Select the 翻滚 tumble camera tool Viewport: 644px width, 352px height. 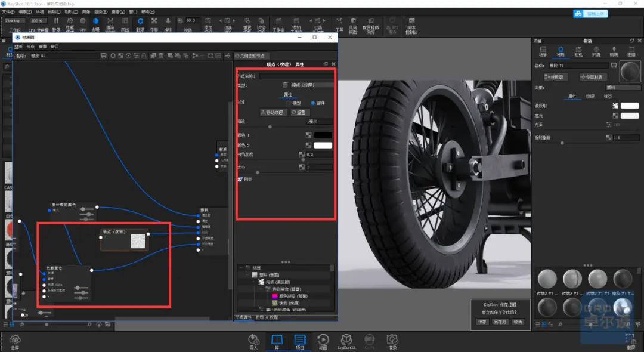click(141, 24)
